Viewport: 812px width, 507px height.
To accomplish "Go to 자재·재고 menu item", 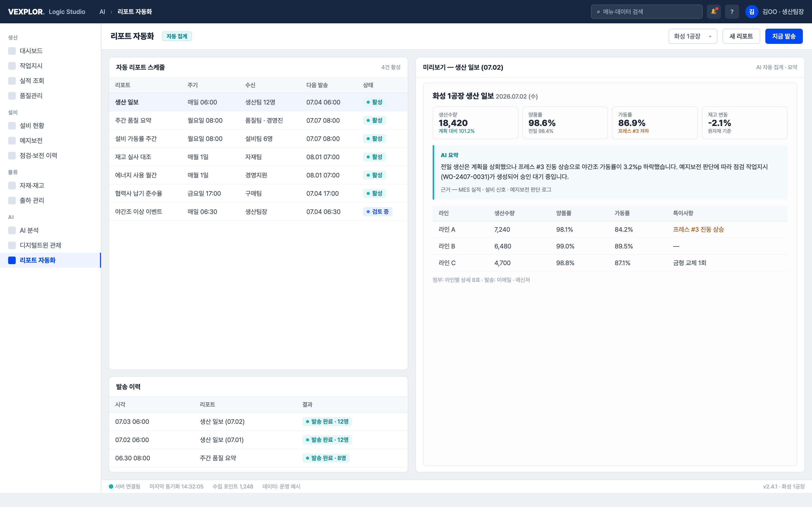I will click(50, 185).
